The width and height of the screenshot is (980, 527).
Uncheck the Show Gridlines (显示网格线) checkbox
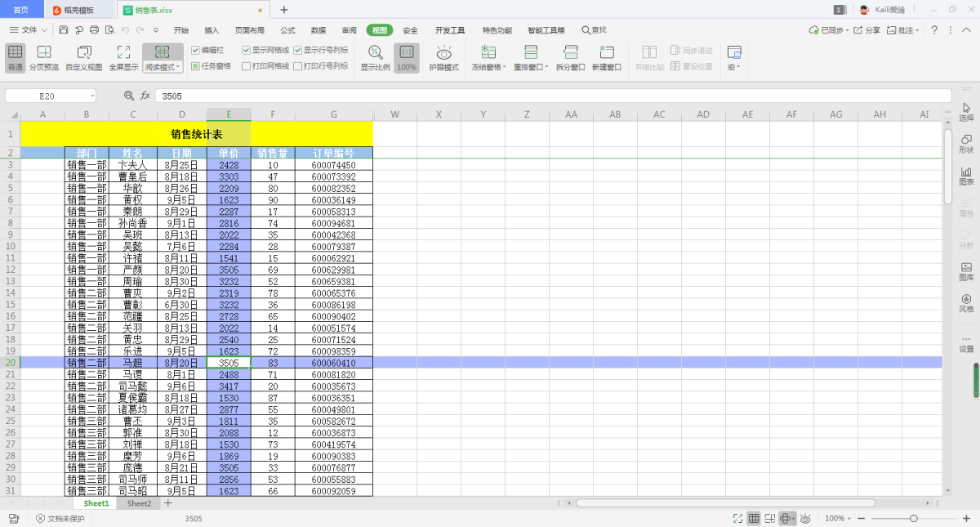247,50
